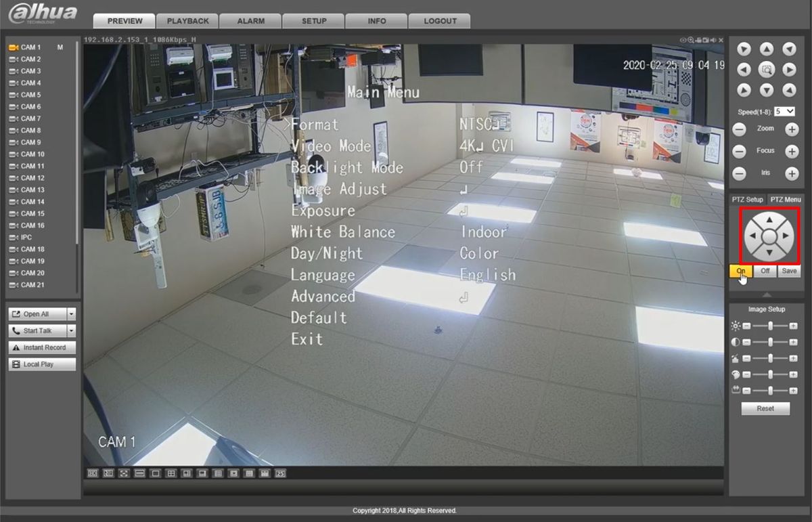This screenshot has height=522, width=812.
Task: Increase Focus with the plus button
Action: click(x=791, y=151)
